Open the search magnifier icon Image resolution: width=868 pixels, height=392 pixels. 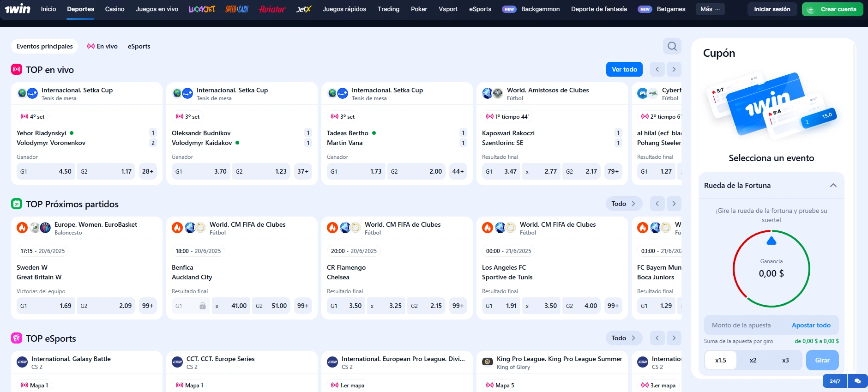click(x=672, y=46)
